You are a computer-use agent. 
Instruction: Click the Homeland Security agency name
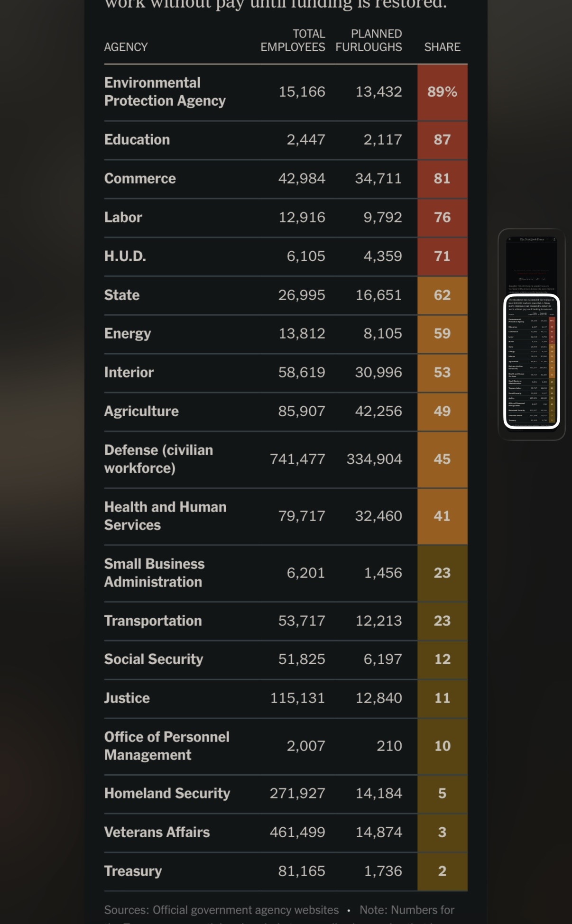[x=167, y=793]
